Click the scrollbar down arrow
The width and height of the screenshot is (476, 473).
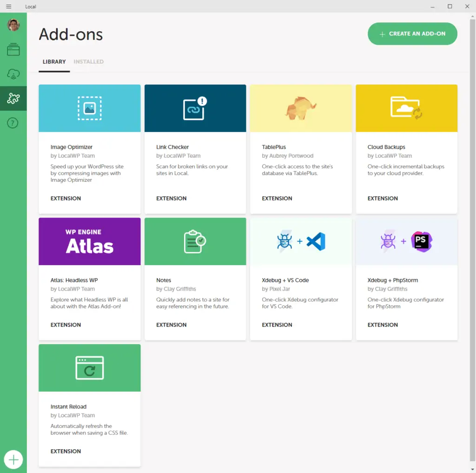pos(472,470)
